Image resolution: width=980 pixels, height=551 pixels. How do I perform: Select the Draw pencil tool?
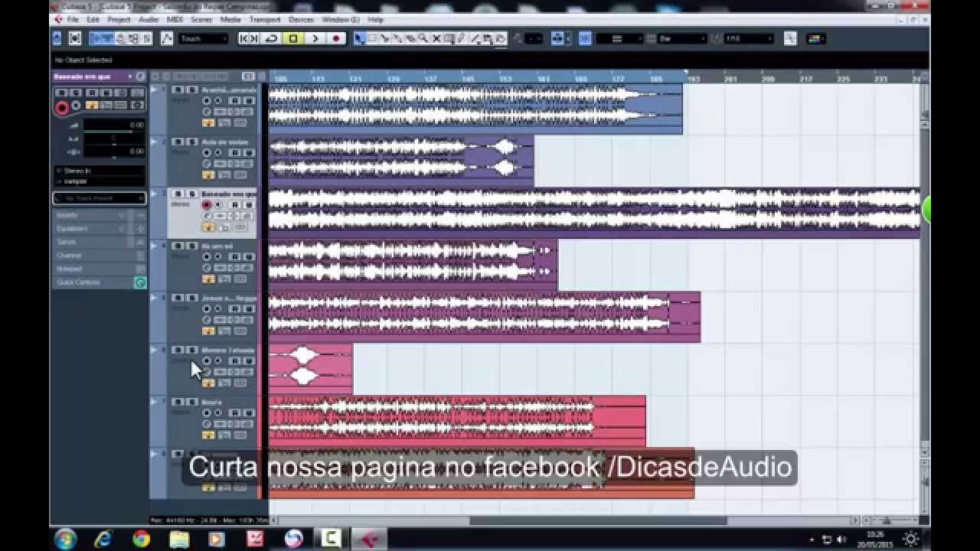(462, 38)
